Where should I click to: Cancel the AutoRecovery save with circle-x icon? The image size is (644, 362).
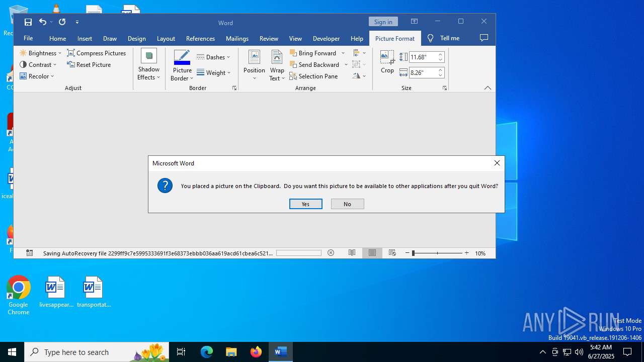[331, 253]
